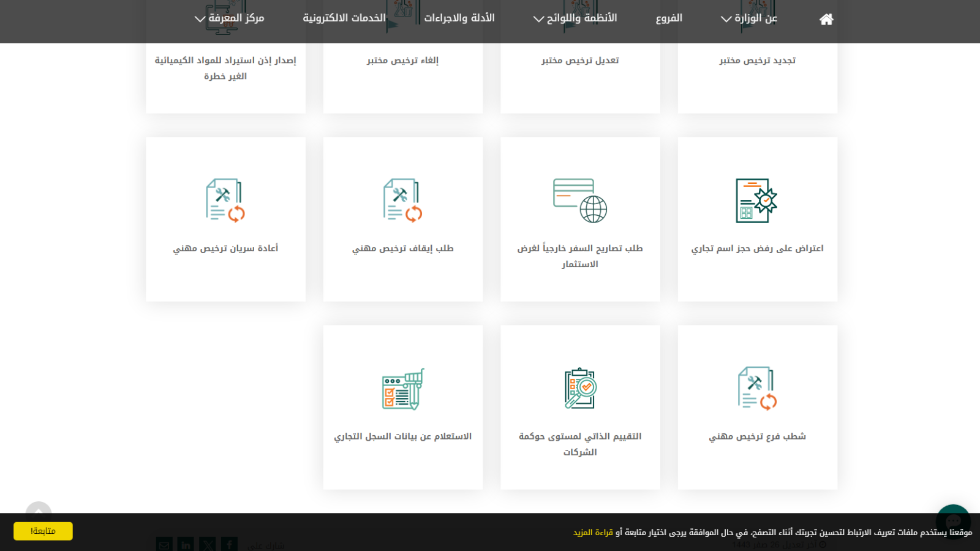The image size is (980, 551).
Task: Open the عن الوزارة dropdown menu
Action: point(748,18)
